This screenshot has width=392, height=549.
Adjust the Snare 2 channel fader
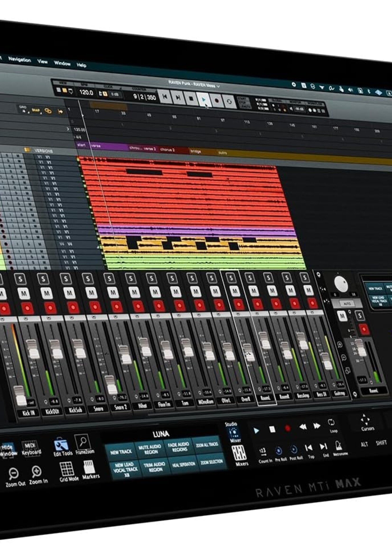tap(111, 385)
